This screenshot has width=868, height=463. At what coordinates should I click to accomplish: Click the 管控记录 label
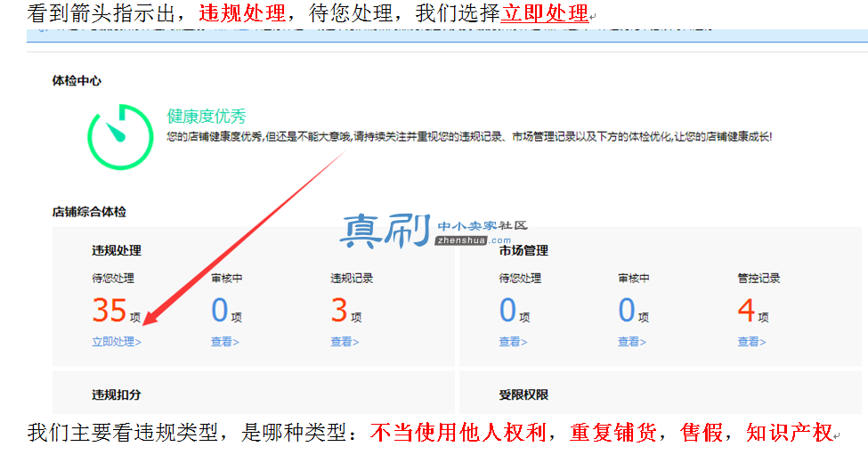(758, 279)
